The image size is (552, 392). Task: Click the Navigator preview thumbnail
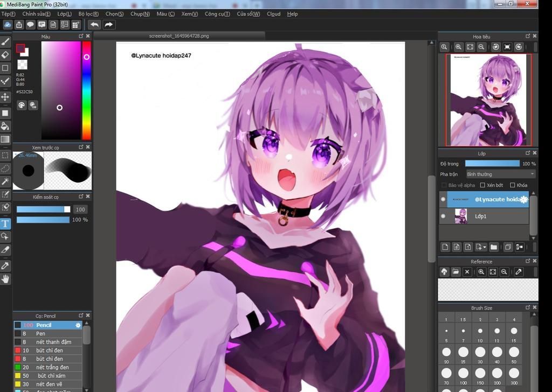pyautogui.click(x=488, y=100)
